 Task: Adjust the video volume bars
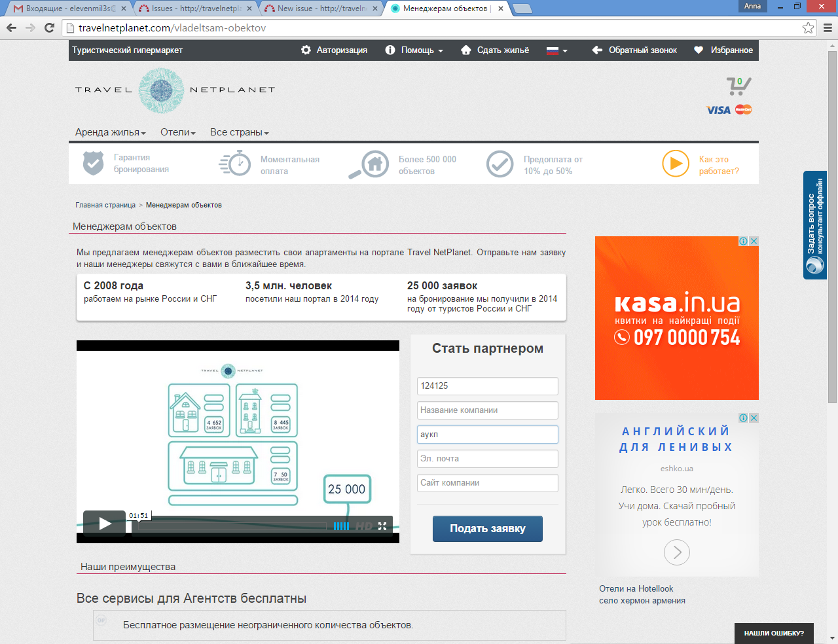(341, 526)
